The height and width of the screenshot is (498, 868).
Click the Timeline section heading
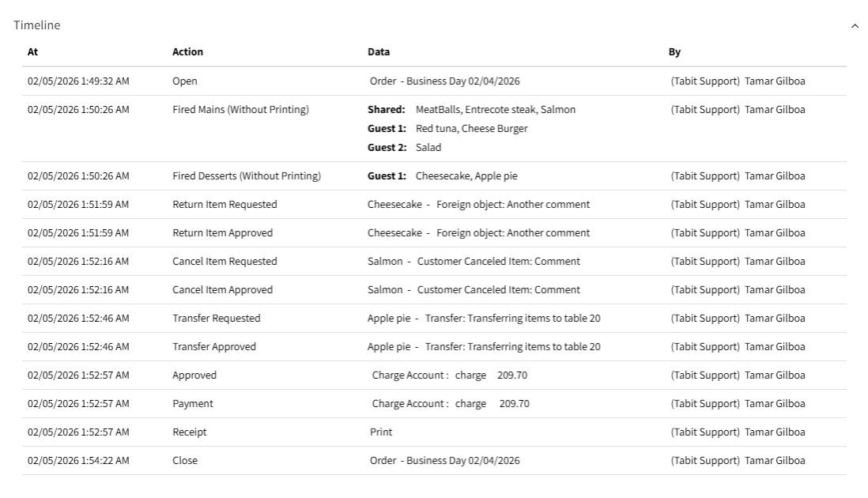coord(37,25)
